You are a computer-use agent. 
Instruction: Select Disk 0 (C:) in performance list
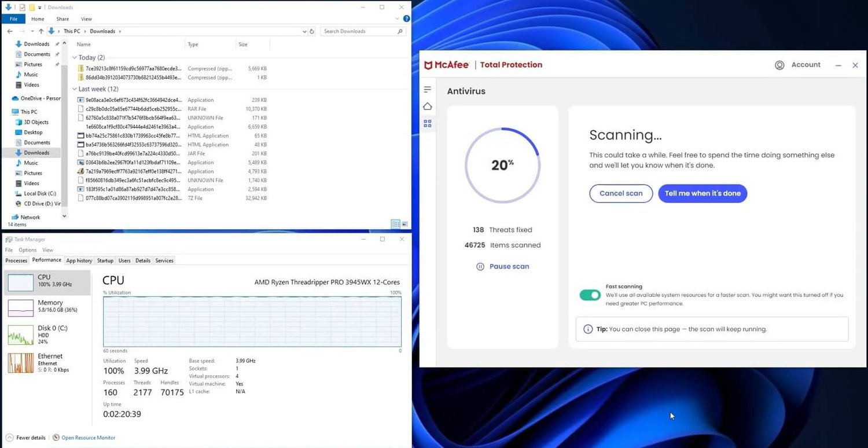[47, 335]
